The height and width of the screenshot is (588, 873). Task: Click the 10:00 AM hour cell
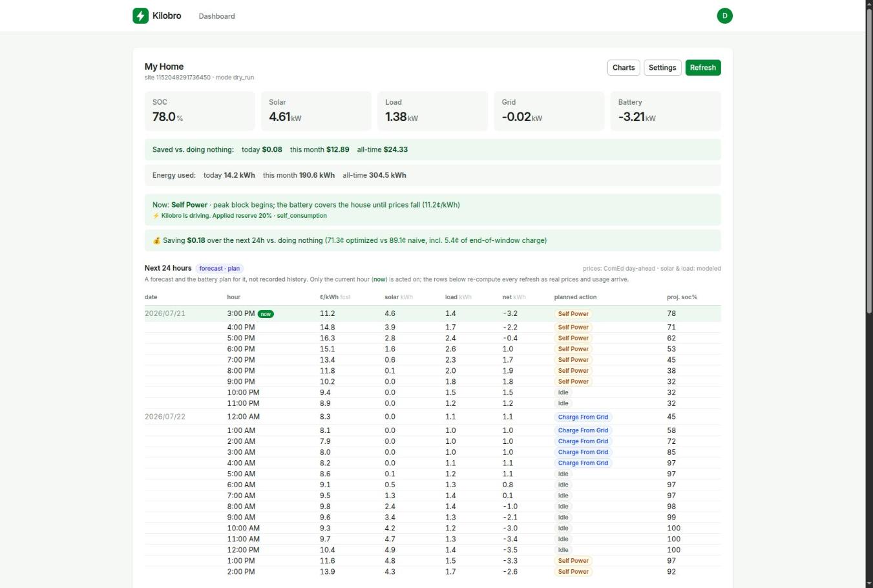243,528
